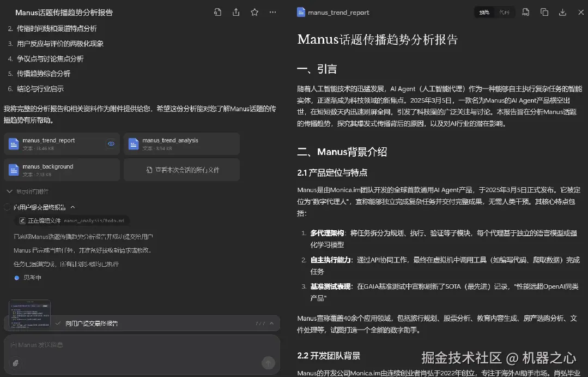This screenshot has width=588, height=377.
Task: Click the bold text 自主执行能力
Action: tap(330, 260)
